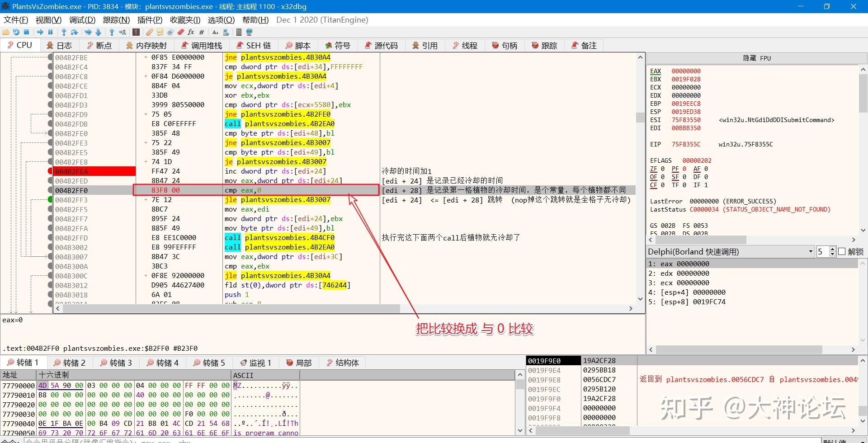The height and width of the screenshot is (443, 868).
Task: Toggle the ZF flag in registers
Action: pos(654,169)
